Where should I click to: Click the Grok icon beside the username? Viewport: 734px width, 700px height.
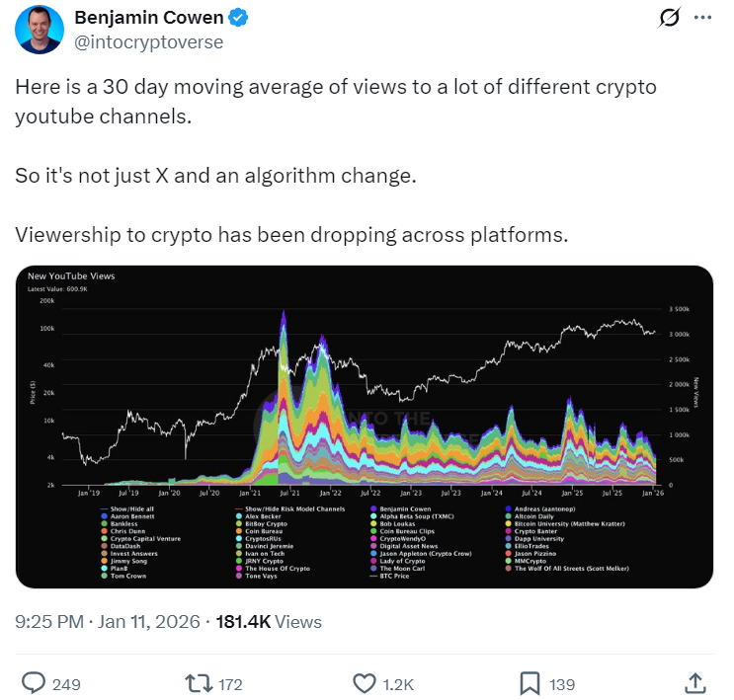click(669, 18)
